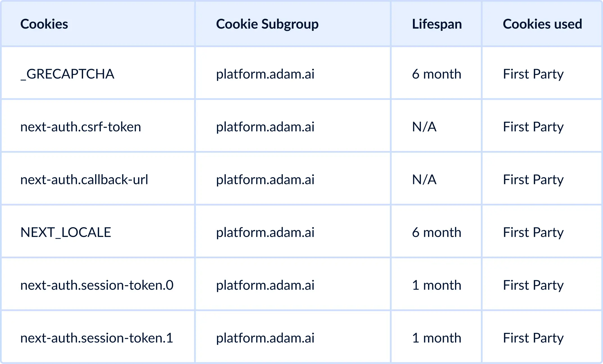Image resolution: width=603 pixels, height=364 pixels.
Task: Click the _GRECAPTCHA row's 6 month lifespan
Action: pos(437,74)
